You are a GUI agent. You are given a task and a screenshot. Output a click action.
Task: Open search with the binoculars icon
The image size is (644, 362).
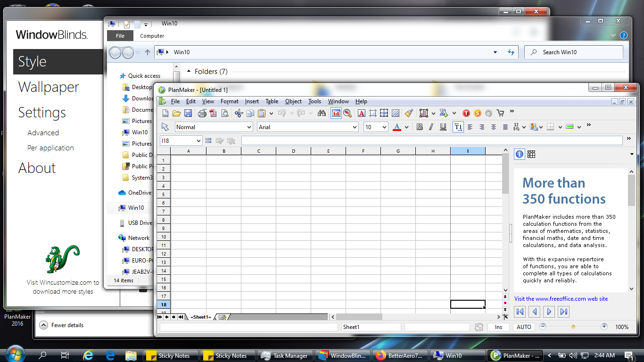coord(322,113)
